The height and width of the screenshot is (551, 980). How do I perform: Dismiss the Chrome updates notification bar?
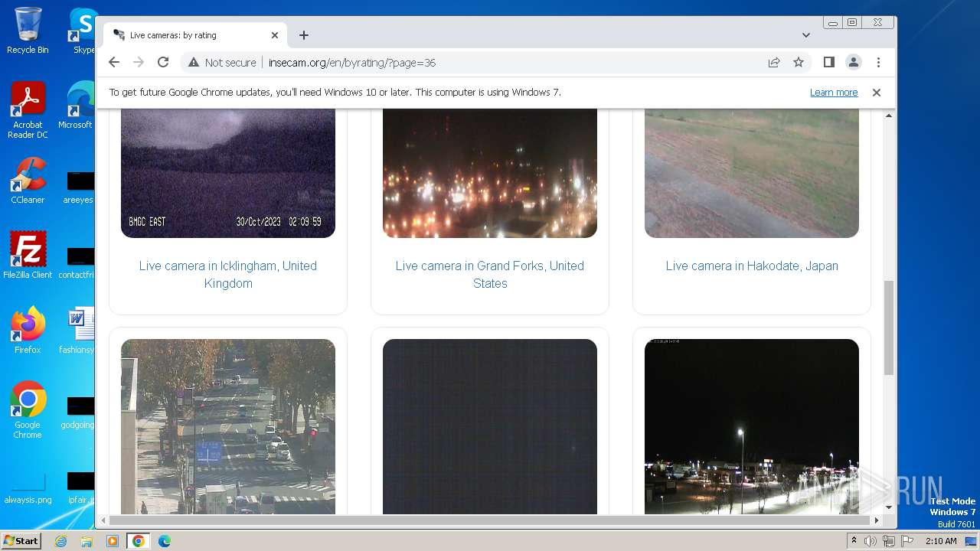[877, 93]
